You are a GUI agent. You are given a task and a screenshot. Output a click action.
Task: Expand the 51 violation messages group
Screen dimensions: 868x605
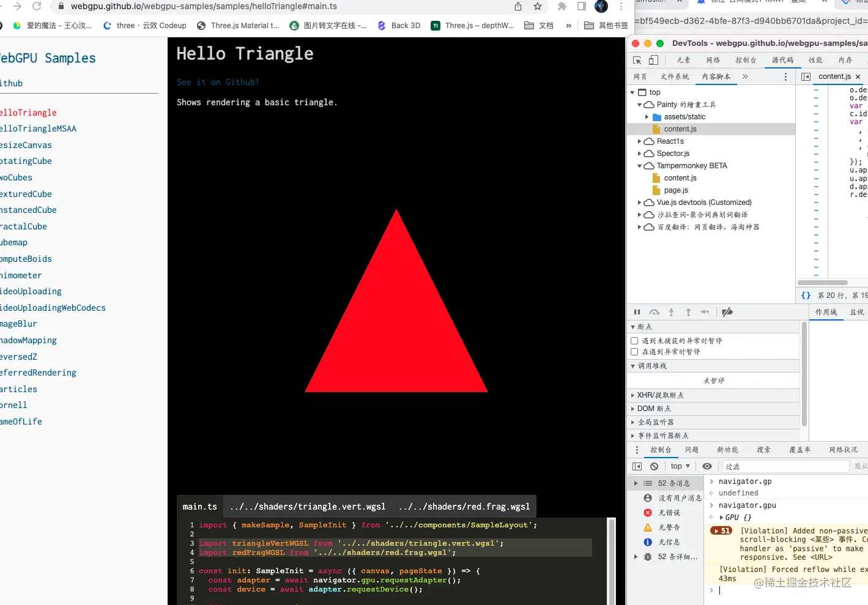pos(721,531)
